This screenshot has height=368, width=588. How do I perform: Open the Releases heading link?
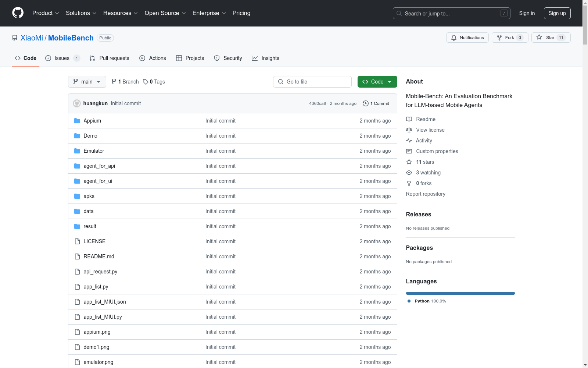[x=419, y=214]
